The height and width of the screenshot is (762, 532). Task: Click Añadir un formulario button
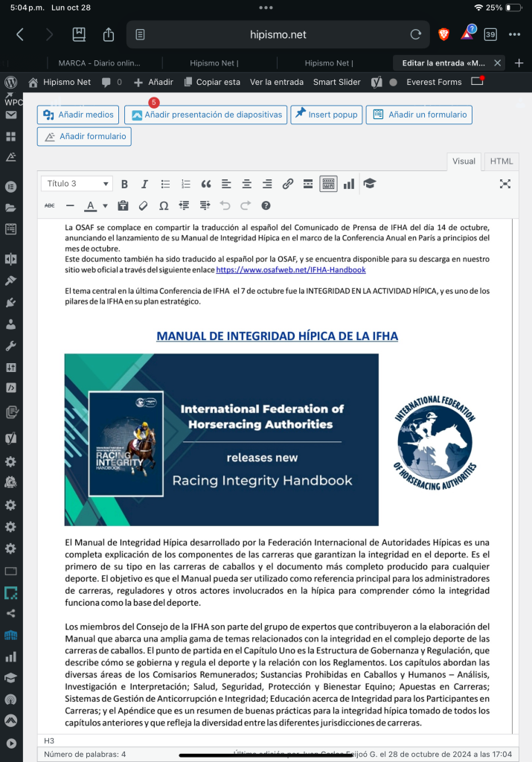[x=419, y=115]
